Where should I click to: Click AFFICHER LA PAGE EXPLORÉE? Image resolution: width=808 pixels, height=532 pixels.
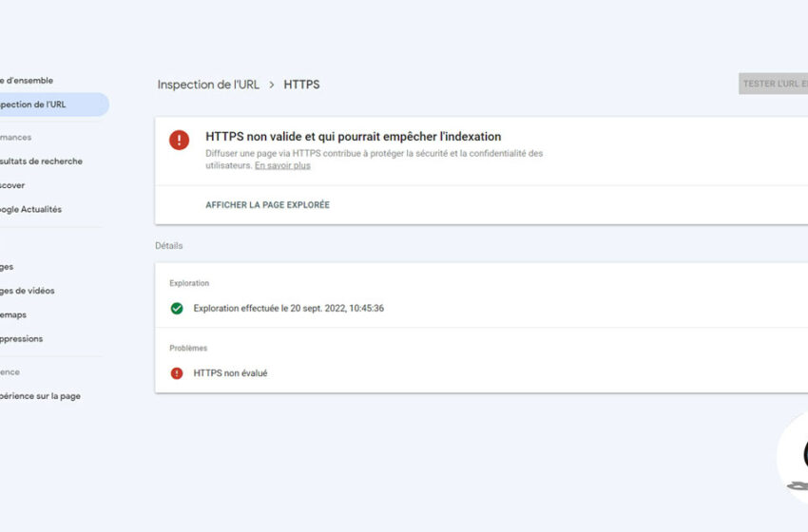tap(267, 205)
